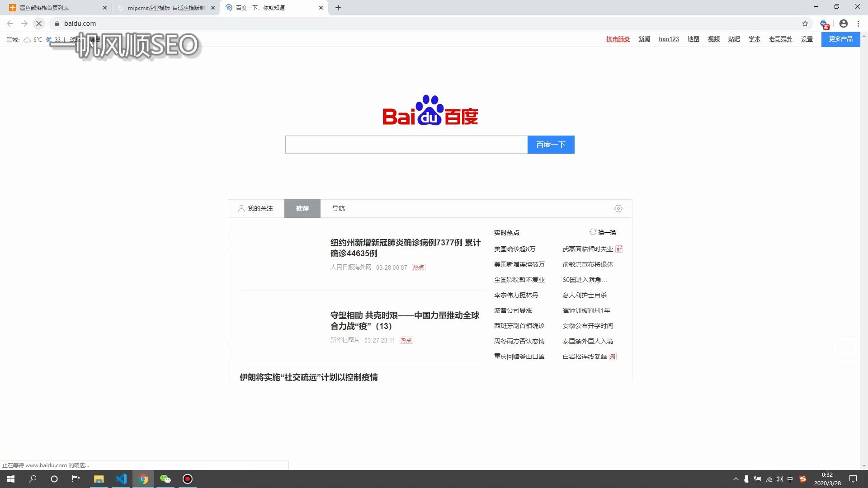This screenshot has width=868, height=488.
Task: Open hot topic 全国影院暂不复业
Action: [519, 280]
